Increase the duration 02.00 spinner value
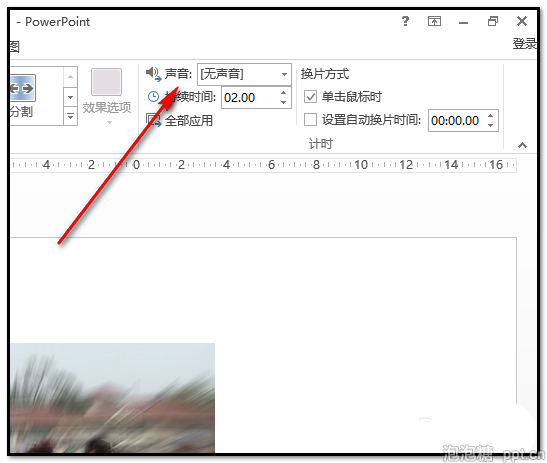This screenshot has width=547, height=463. 283,92
